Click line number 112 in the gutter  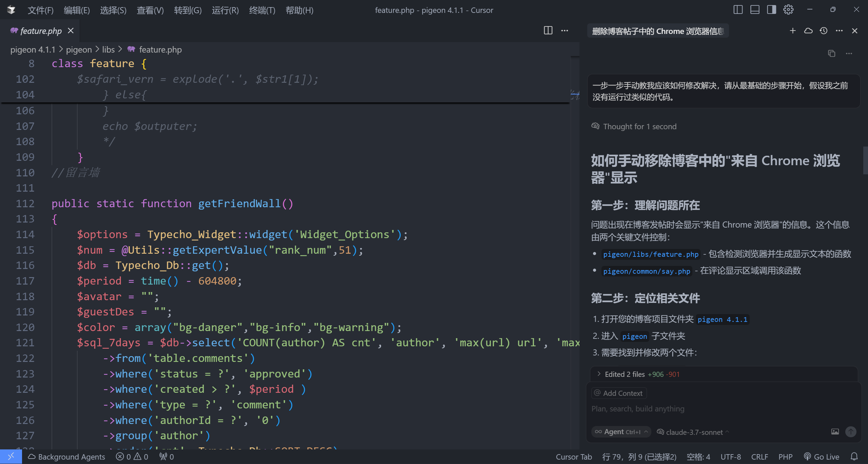(x=25, y=204)
